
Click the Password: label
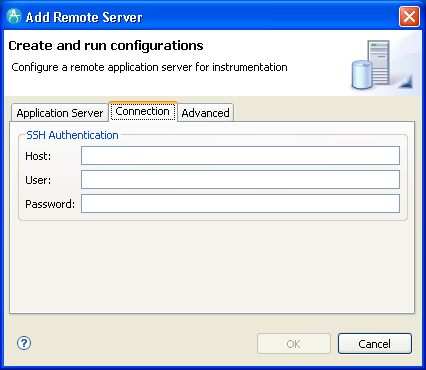point(50,204)
